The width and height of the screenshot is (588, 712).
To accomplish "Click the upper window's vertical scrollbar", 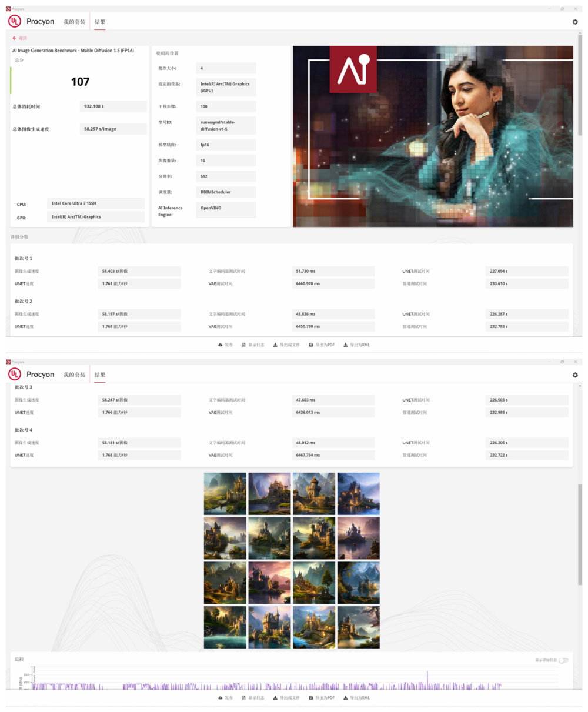I will point(580,85).
